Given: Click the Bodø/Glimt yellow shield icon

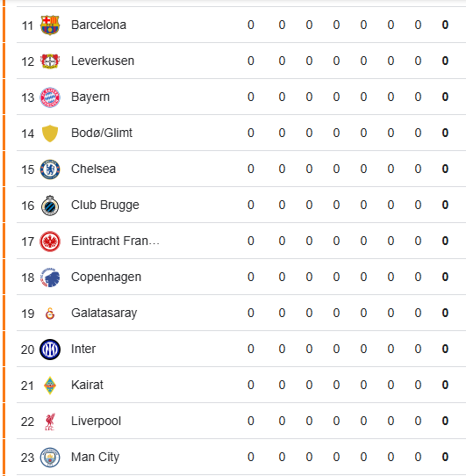Looking at the screenshot, I should 50,133.
